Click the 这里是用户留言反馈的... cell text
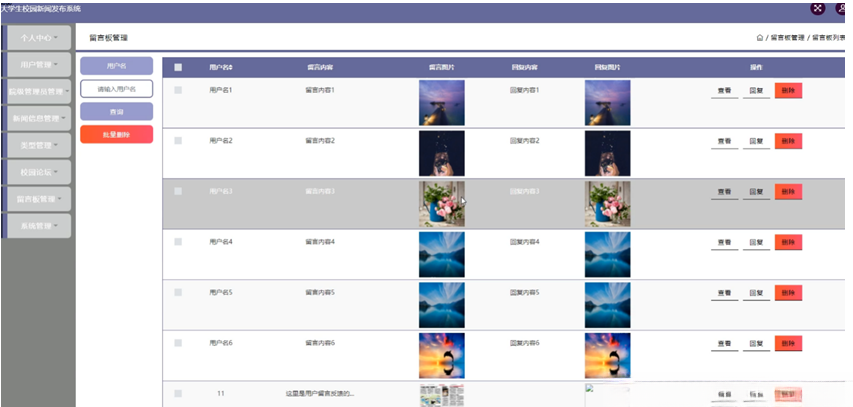This screenshot has width=853, height=407. [320, 393]
